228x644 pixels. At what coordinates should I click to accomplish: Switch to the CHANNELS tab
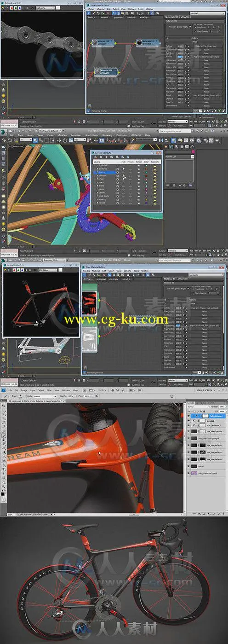tap(201, 403)
